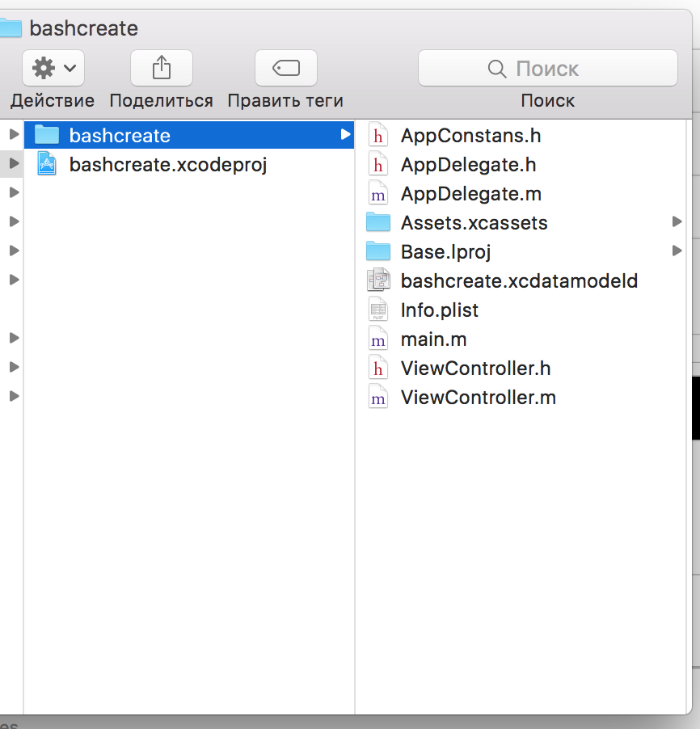The image size is (700, 729).
Task: Click the AppDelegate.m file icon
Action: [378, 194]
